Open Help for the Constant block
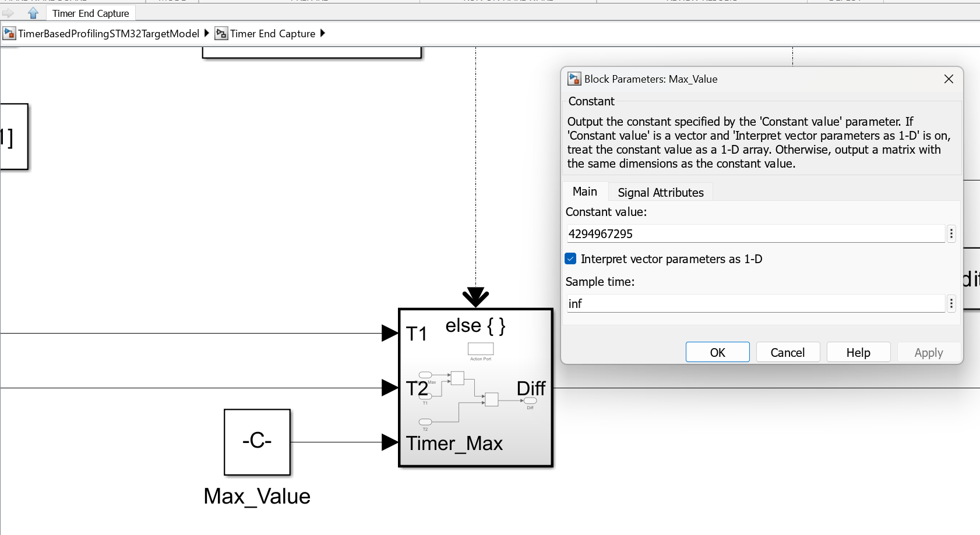Viewport: 980px width, 535px height. coord(858,352)
